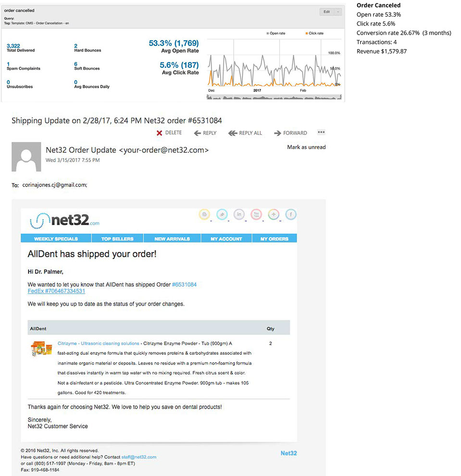Click the 0 Avg Bounces Daily value
This screenshot has height=476, width=461.
75,82
